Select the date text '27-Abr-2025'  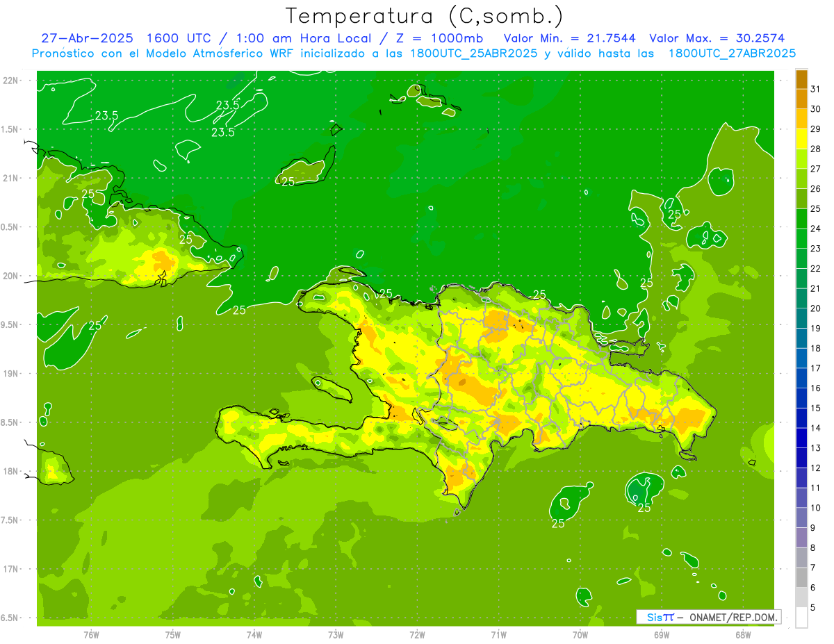(87, 38)
